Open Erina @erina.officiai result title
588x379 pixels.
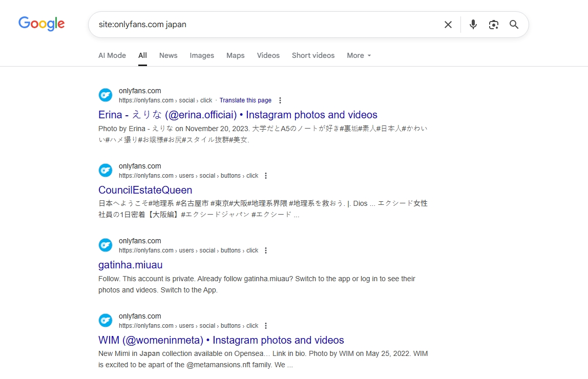coord(238,115)
